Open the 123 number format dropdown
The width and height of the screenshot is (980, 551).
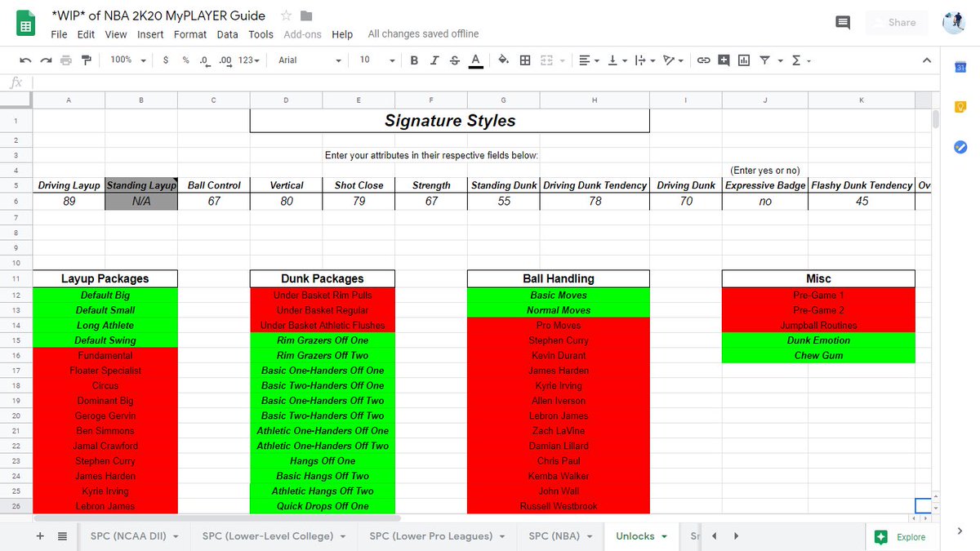pyautogui.click(x=249, y=60)
